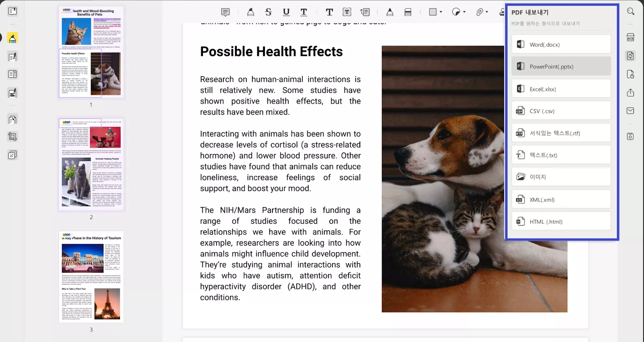Open the Organize Pages icon
Screen dimensions: 644x342
click(x=12, y=120)
